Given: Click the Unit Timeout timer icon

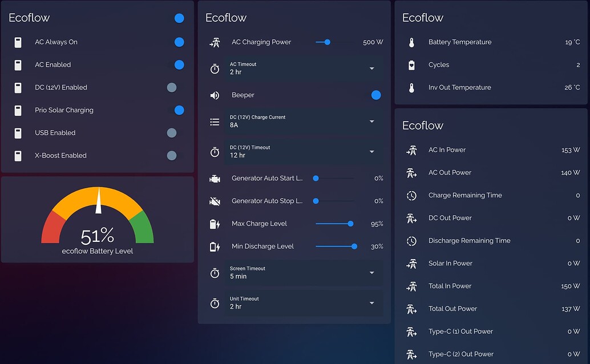Looking at the screenshot, I should (x=215, y=304).
